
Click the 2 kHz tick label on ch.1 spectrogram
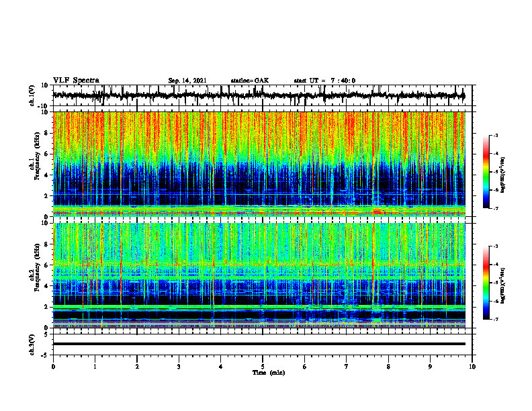[46, 196]
